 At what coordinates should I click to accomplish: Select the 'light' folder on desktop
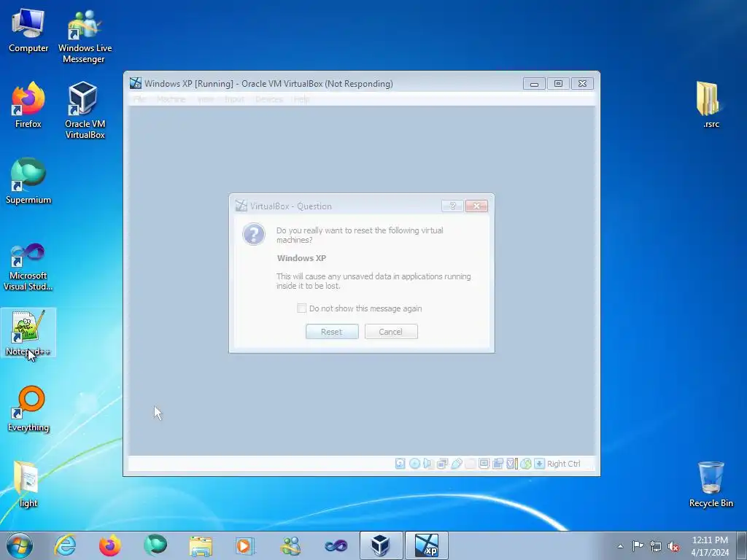pos(28,485)
